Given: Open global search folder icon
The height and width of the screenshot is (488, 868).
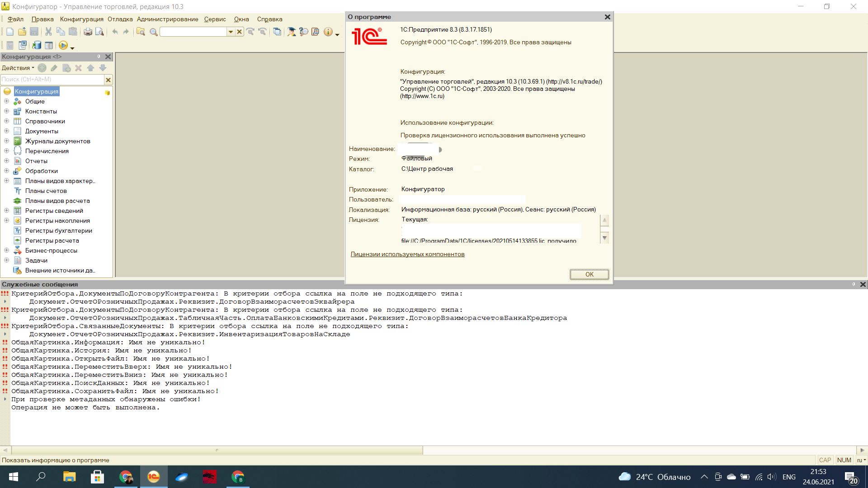Looking at the screenshot, I should pos(141,32).
